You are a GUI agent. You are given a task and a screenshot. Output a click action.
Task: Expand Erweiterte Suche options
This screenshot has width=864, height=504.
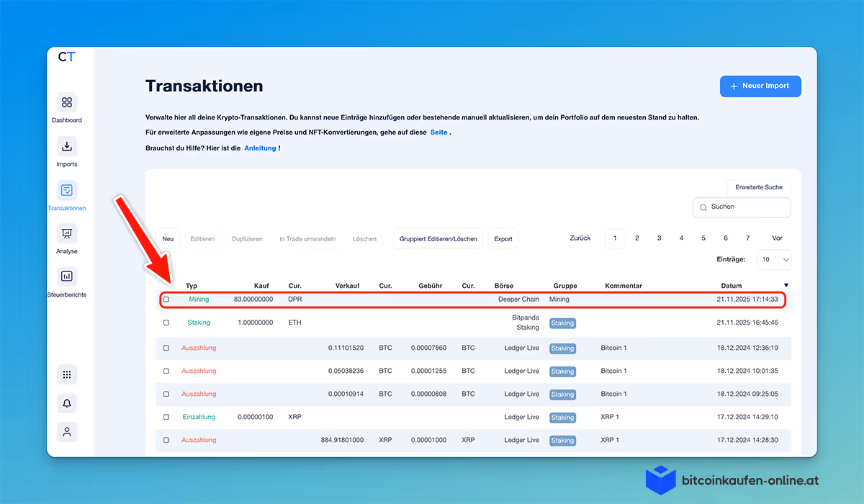758,186
